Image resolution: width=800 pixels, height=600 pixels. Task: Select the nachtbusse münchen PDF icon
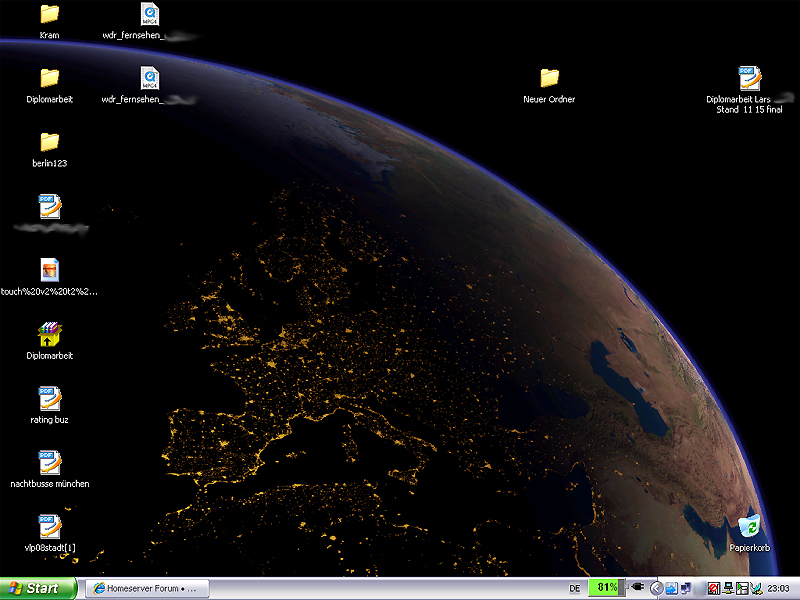[x=49, y=463]
